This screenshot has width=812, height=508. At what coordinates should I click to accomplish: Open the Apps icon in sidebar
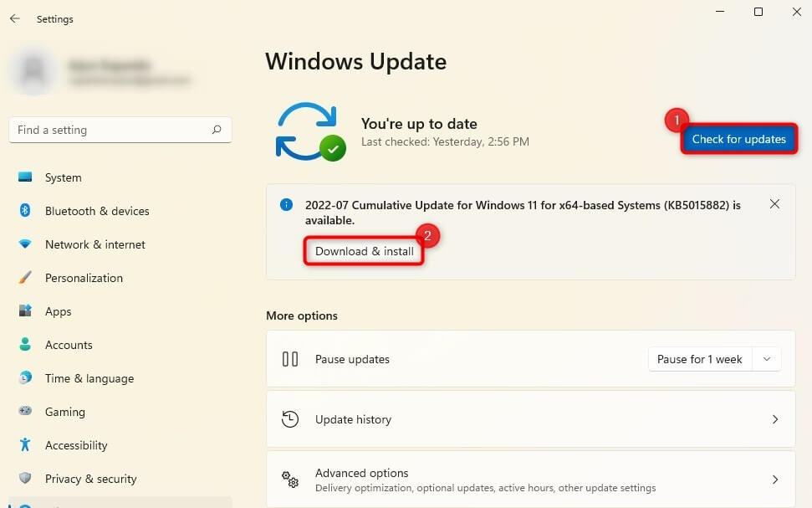(25, 311)
